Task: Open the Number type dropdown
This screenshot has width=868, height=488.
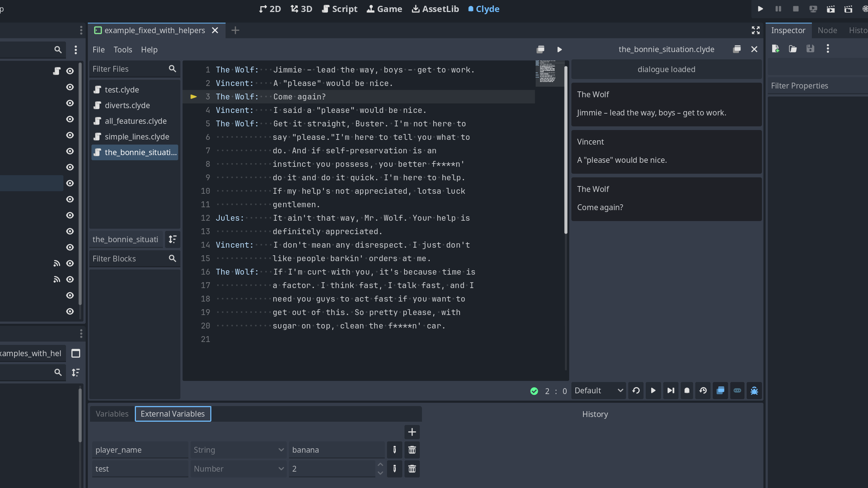Action: [x=238, y=469]
